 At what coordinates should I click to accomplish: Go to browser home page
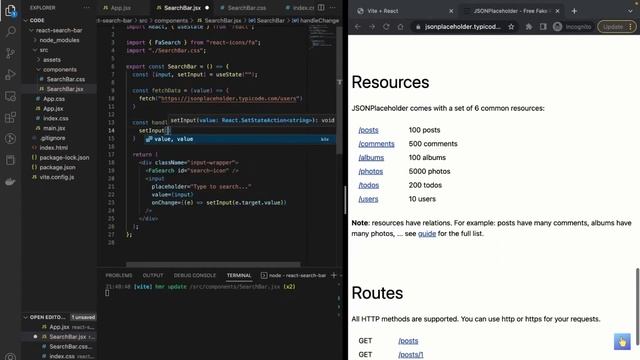[x=400, y=27]
